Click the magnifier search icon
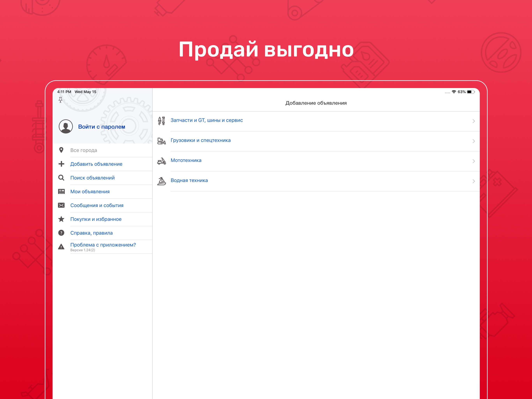This screenshot has width=532, height=399. click(x=61, y=178)
